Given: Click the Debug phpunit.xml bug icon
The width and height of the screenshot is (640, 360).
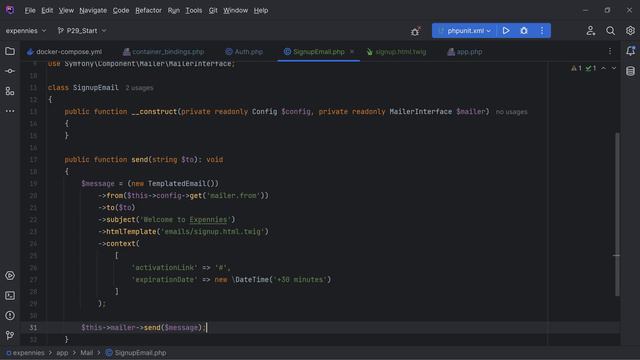Looking at the screenshot, I should [524, 31].
